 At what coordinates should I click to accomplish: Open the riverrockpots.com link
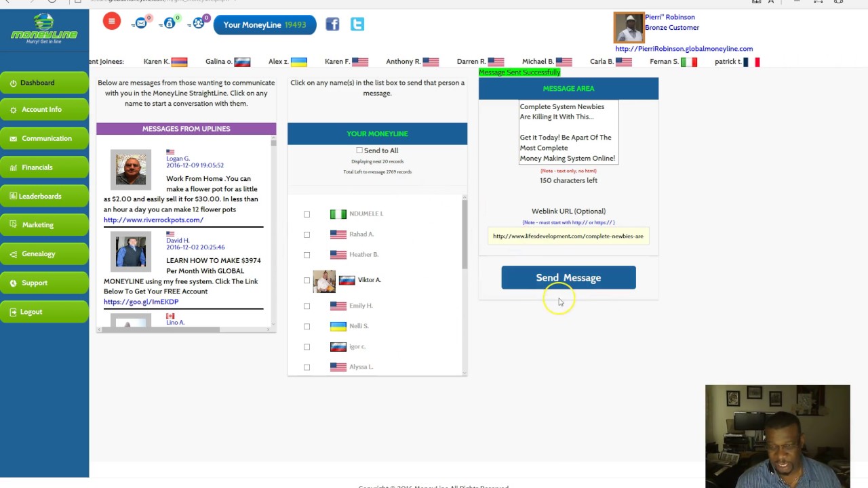click(x=153, y=220)
